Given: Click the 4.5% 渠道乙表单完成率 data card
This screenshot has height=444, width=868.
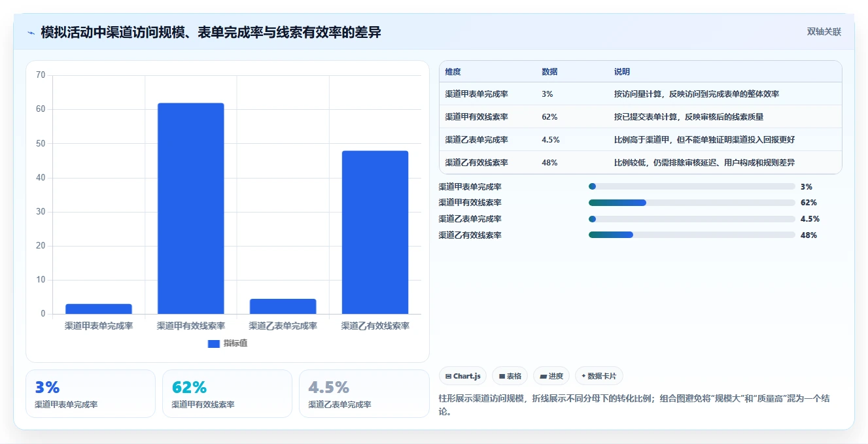Looking at the screenshot, I should (364, 394).
